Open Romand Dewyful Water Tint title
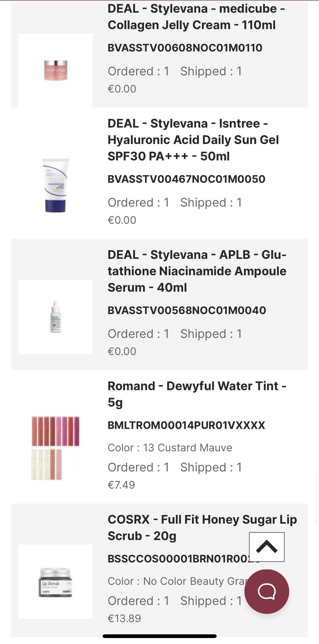 [x=197, y=394]
